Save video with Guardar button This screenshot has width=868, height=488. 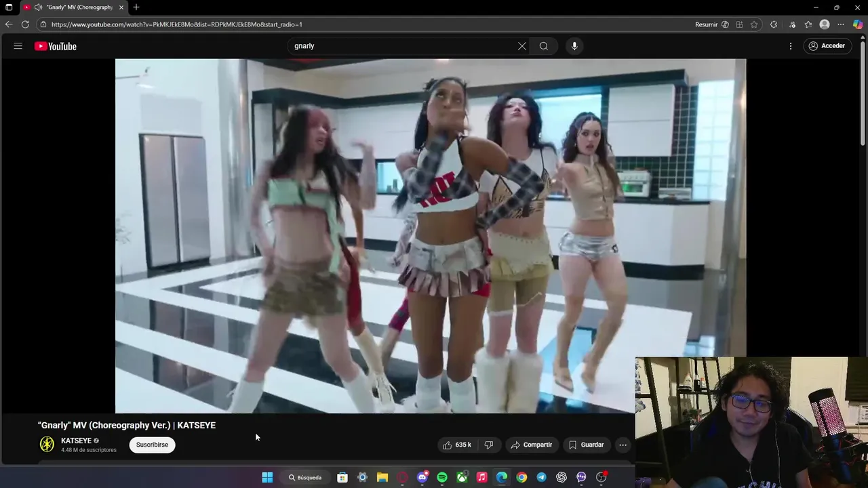point(586,445)
